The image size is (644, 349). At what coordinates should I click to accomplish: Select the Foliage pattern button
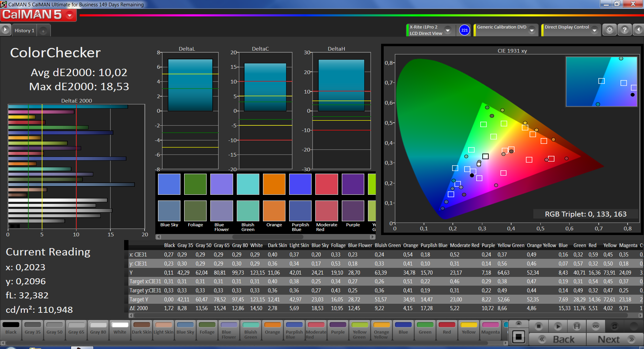(207, 330)
